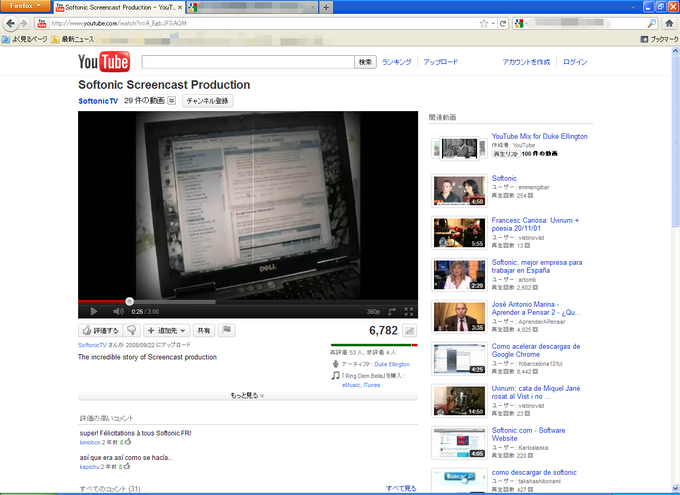Switch to the second browser tab
The width and height of the screenshot is (680, 495).
tap(252, 7)
